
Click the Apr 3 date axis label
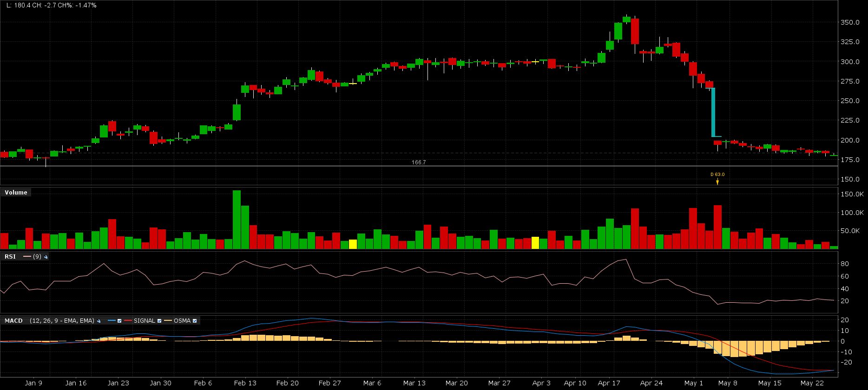pos(541,383)
